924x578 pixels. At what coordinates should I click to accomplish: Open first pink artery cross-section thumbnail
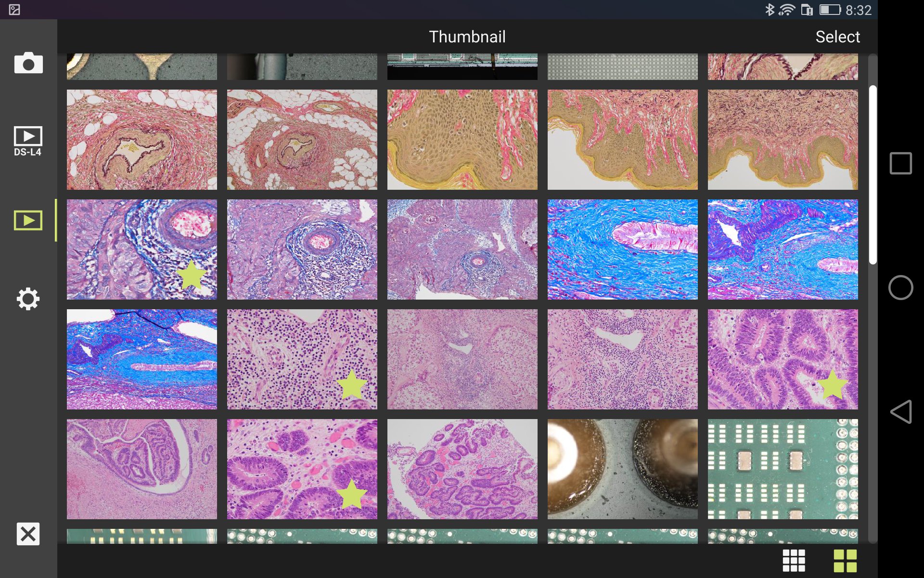click(142, 140)
